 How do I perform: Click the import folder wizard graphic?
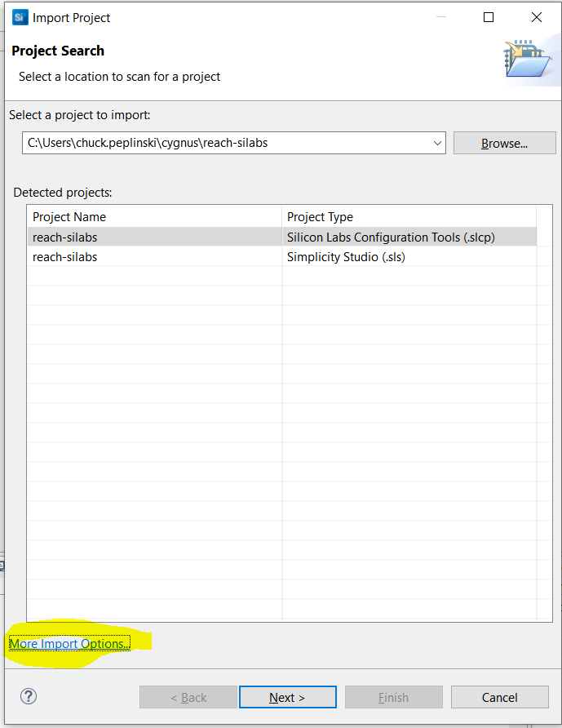pyautogui.click(x=528, y=60)
